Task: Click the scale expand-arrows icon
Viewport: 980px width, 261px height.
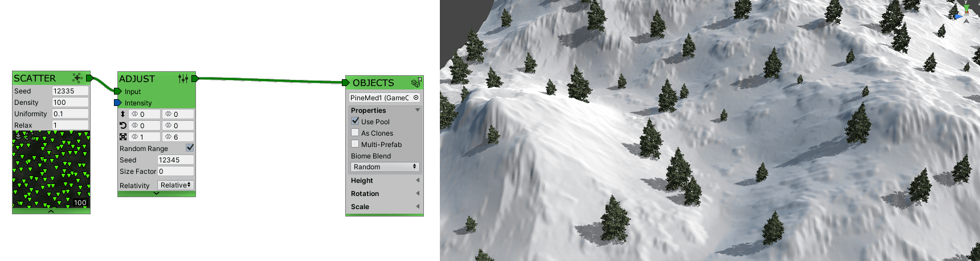Action: click(122, 137)
